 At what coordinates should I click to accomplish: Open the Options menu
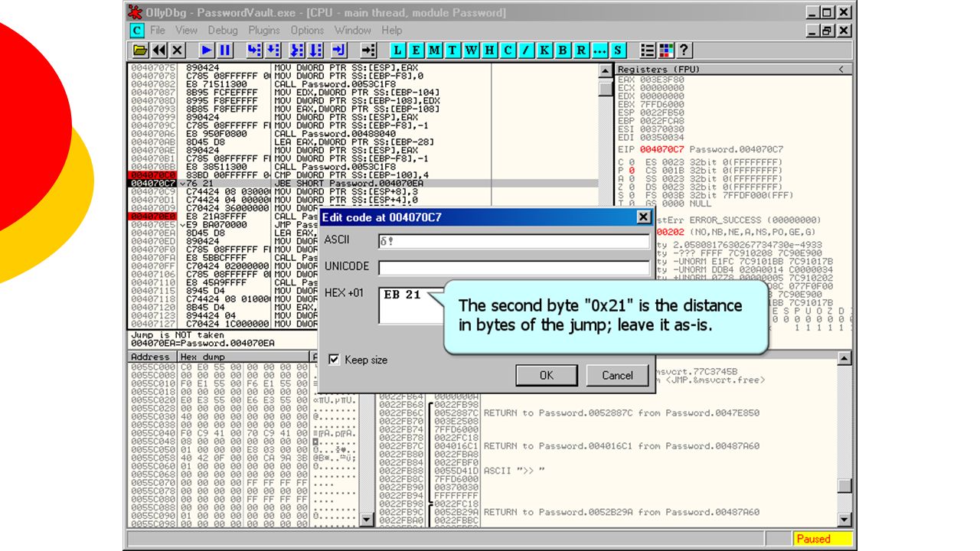click(x=307, y=31)
